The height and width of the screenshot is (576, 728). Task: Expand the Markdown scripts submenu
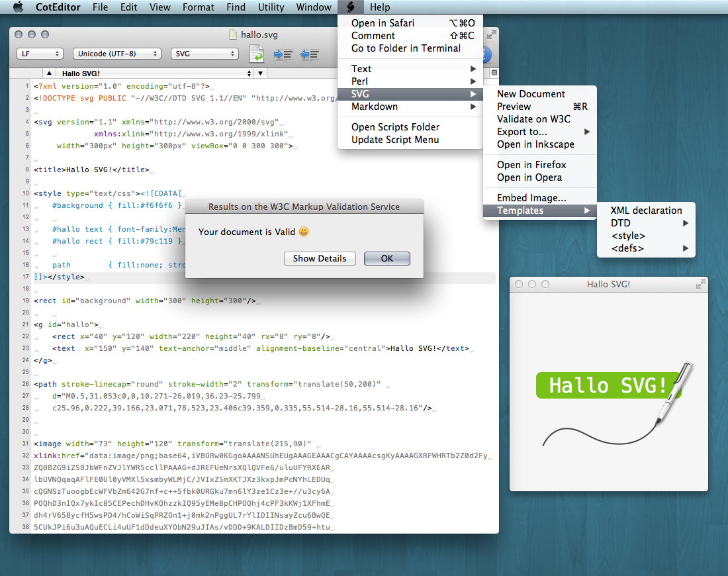(x=410, y=107)
